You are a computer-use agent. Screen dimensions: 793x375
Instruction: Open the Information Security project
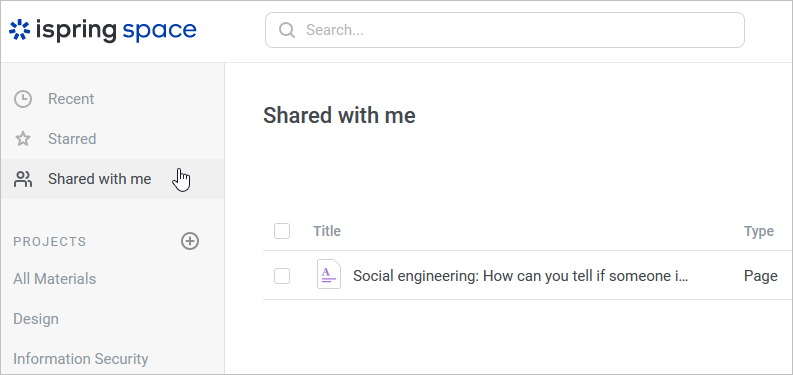[80, 359]
